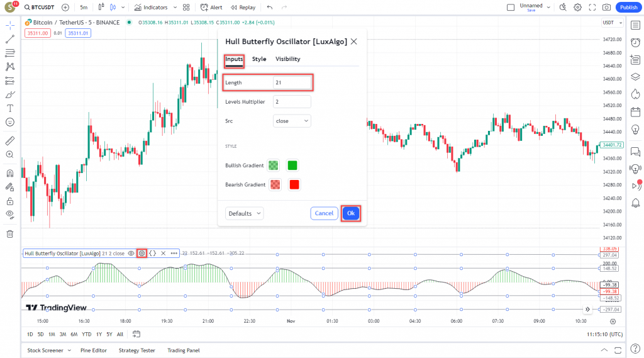Cancel the indicator settings dialog
This screenshot has width=644, height=358.
click(324, 213)
